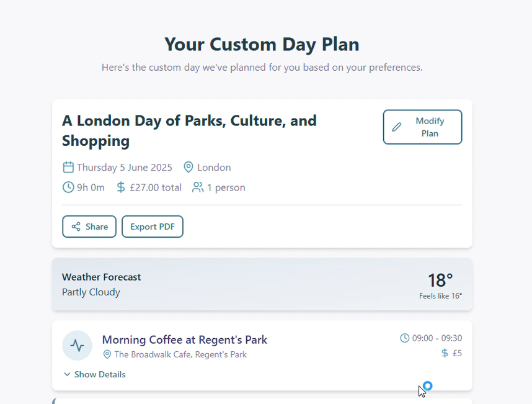Click the pencil icon on Modify Plan

click(x=397, y=127)
